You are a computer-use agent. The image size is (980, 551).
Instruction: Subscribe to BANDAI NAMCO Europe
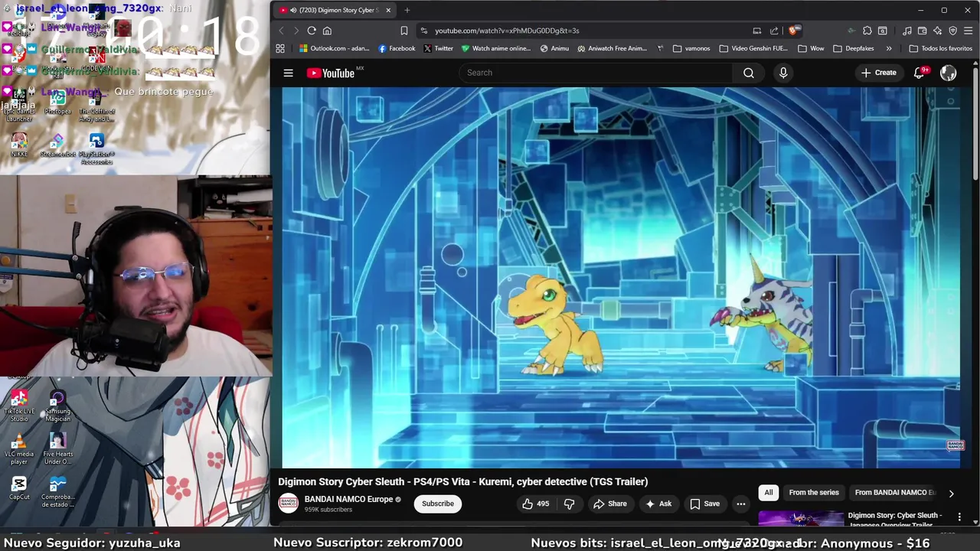[438, 504]
